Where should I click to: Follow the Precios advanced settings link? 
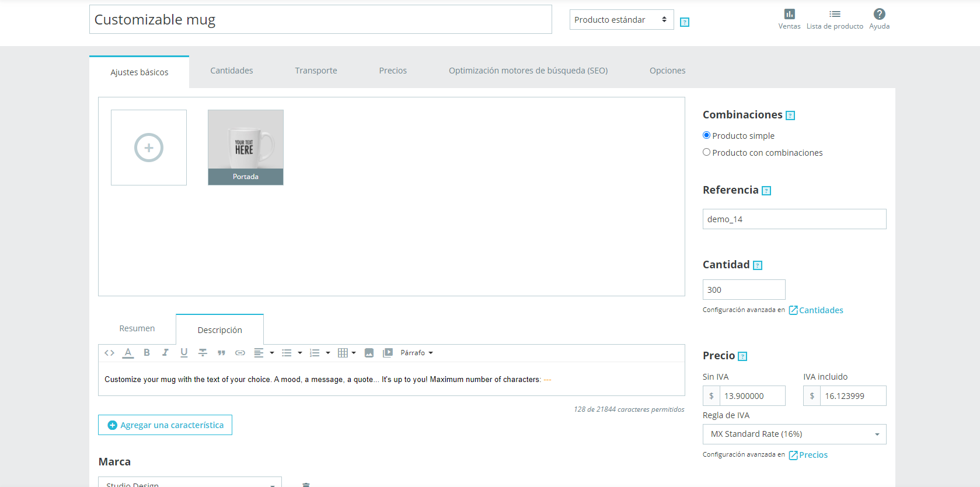click(x=808, y=455)
